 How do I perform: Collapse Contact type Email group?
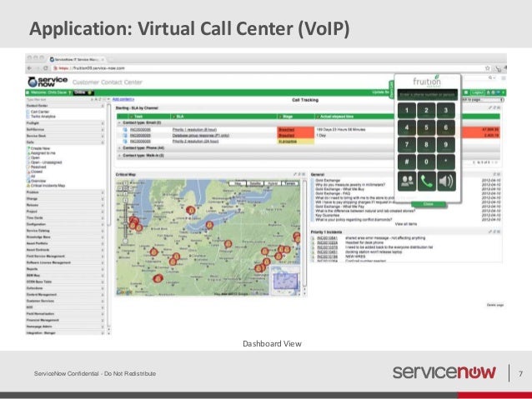click(120, 122)
